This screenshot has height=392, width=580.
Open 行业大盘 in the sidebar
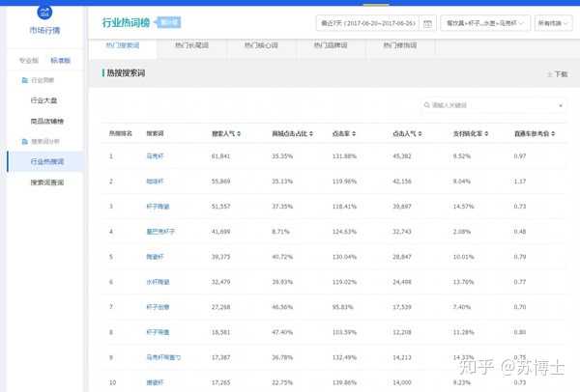pos(45,99)
